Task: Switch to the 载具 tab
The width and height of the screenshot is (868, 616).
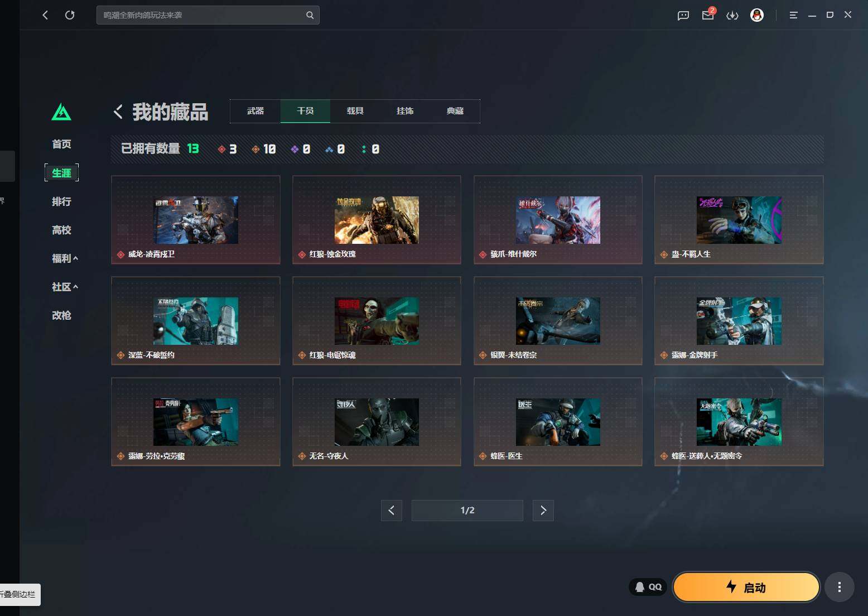Action: tap(355, 111)
